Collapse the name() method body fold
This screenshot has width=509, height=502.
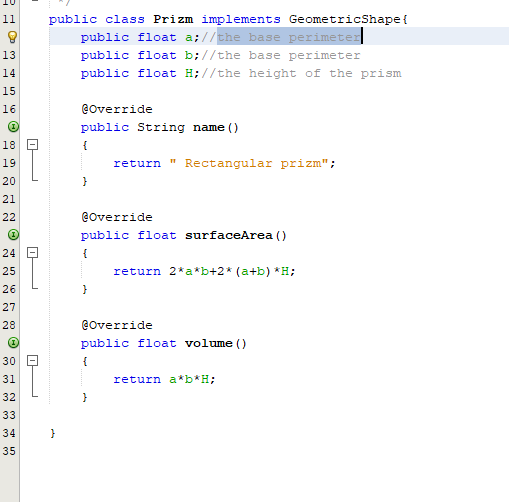32,145
